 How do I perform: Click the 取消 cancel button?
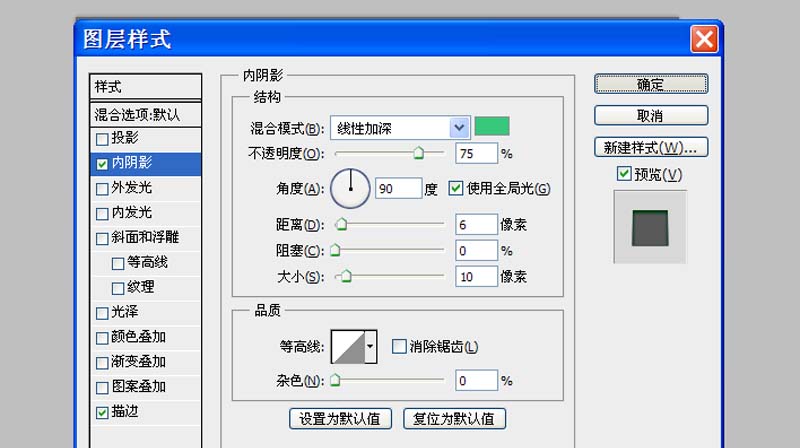point(650,116)
